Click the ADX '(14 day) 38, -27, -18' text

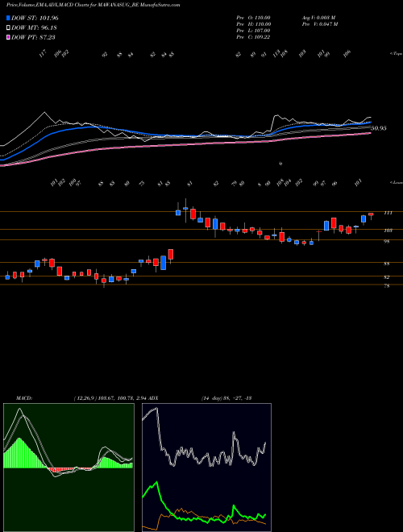(x=226, y=398)
